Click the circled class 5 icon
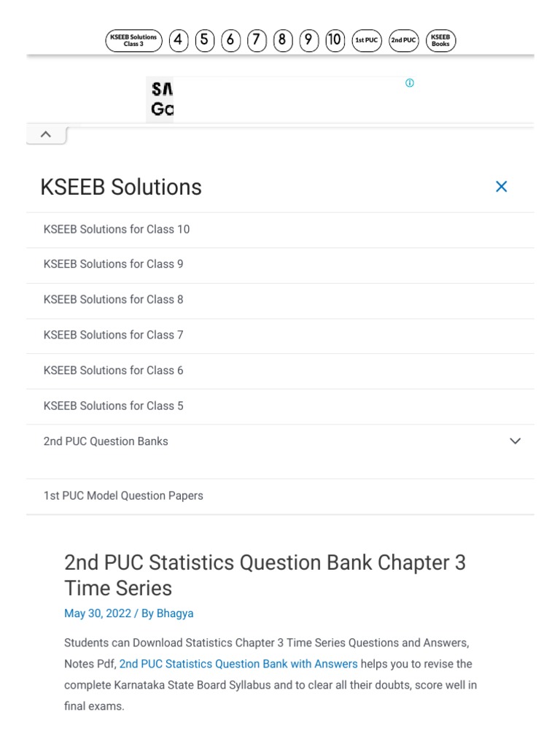The image size is (560, 747). [x=205, y=40]
